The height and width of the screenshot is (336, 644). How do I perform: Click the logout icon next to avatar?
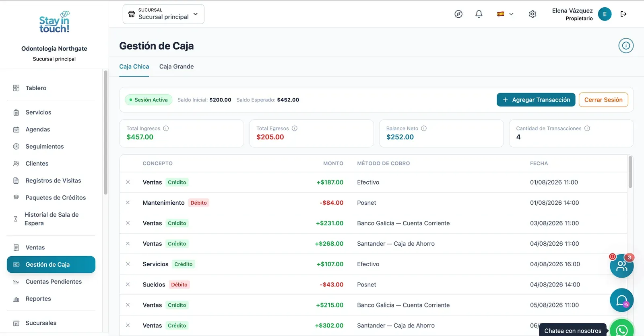tap(623, 14)
